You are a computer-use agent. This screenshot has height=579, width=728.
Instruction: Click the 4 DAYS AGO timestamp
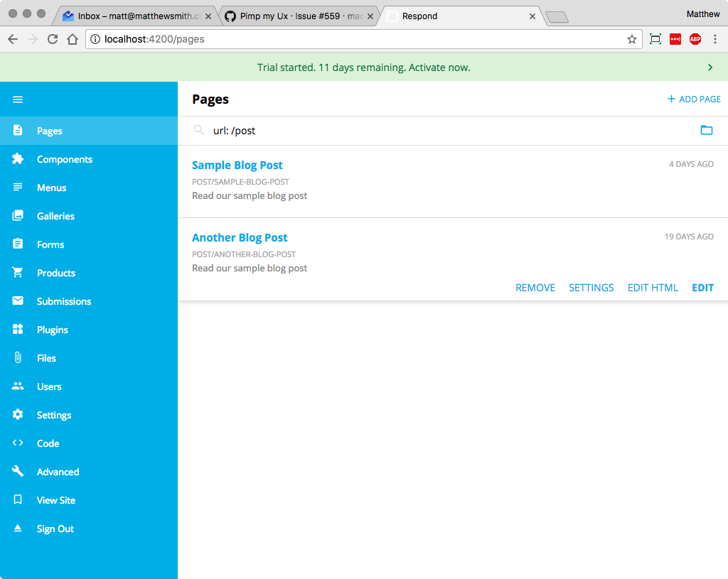click(x=691, y=164)
